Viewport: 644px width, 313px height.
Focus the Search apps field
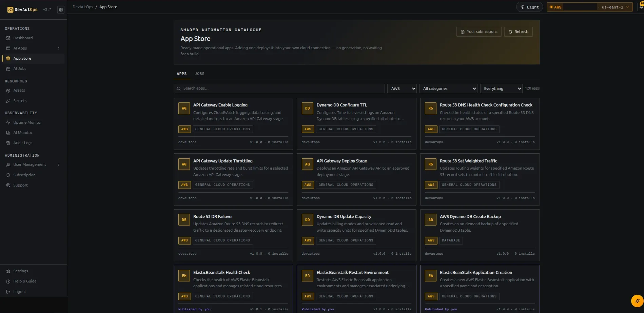[x=279, y=89]
